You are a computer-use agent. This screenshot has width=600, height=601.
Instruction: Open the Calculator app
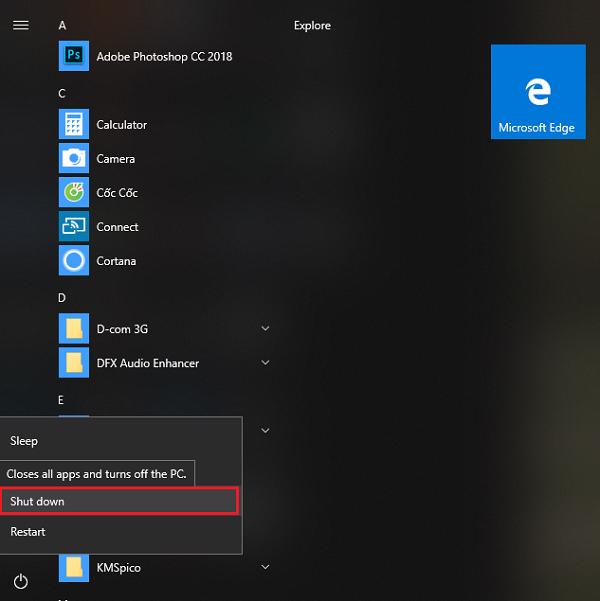(x=121, y=125)
